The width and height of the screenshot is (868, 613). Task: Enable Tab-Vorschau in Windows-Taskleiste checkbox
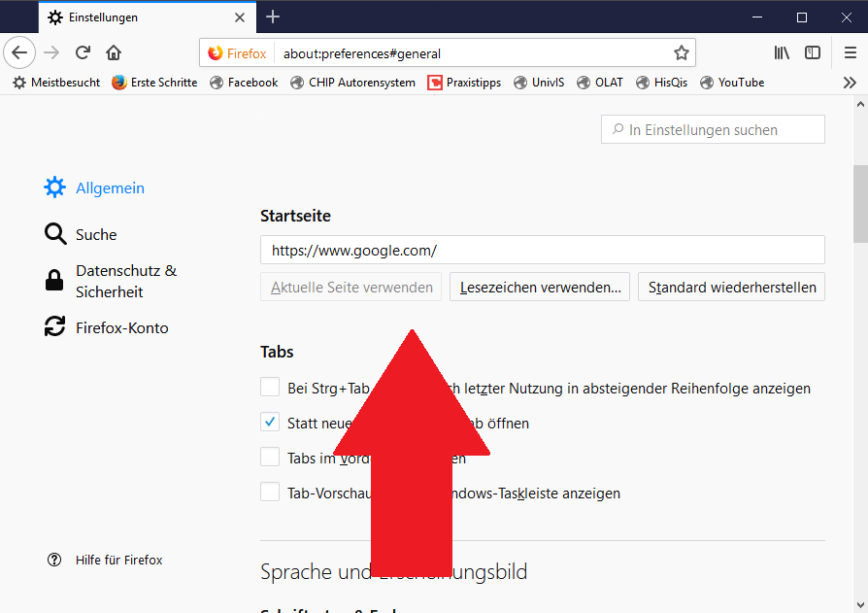[x=270, y=493]
